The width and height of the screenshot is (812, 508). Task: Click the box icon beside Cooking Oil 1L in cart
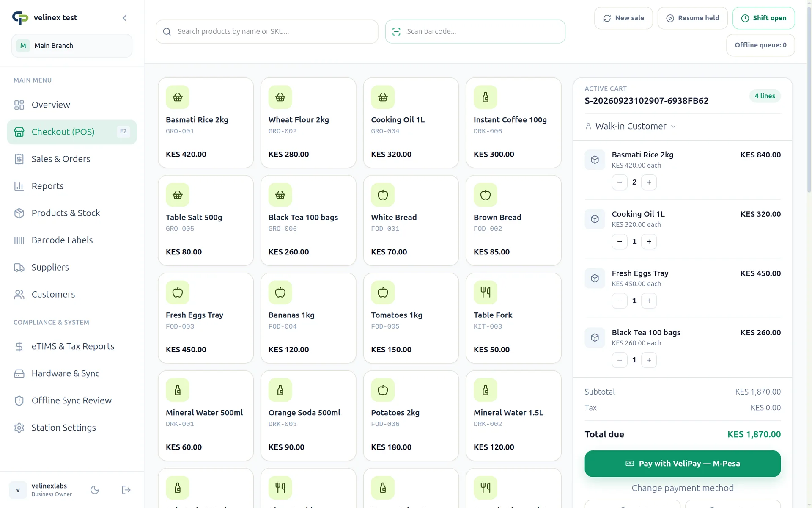595,219
